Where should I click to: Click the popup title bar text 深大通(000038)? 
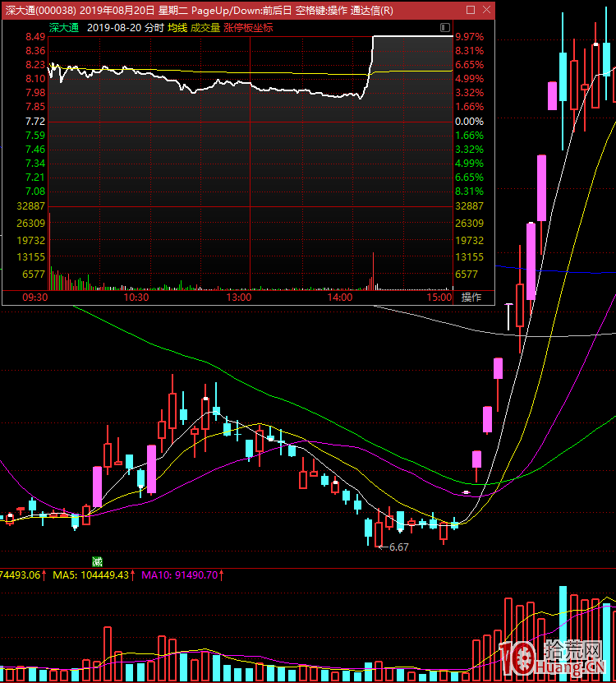(41, 11)
